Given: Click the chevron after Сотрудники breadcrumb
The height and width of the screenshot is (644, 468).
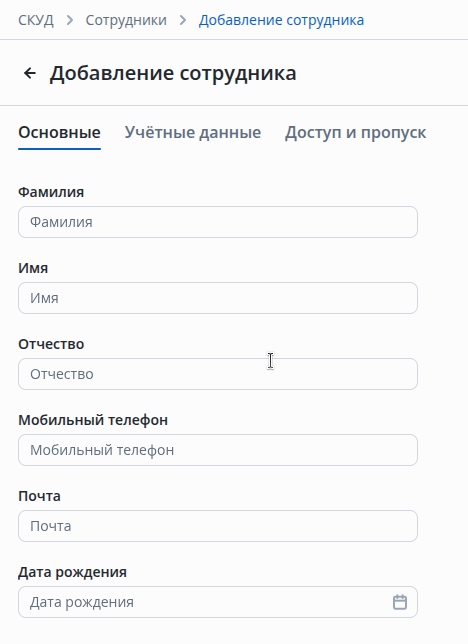Looking at the screenshot, I should [x=183, y=20].
